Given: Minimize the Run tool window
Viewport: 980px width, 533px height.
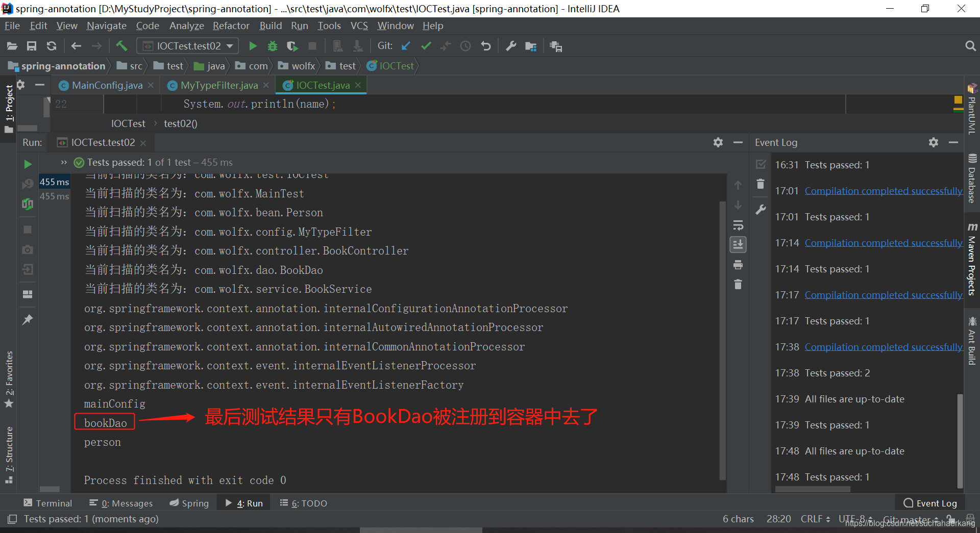Looking at the screenshot, I should point(738,142).
